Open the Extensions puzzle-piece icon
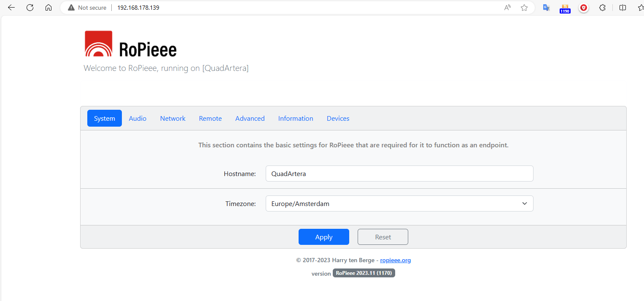 click(x=602, y=8)
